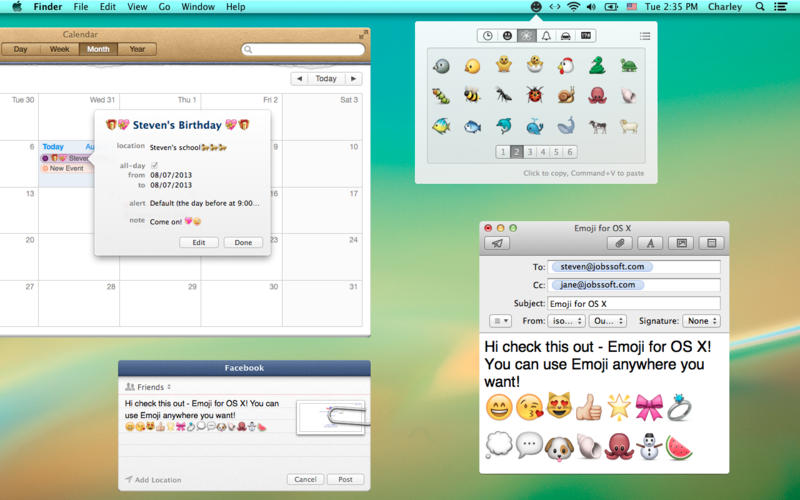Switch to the bell objects emoji category

pos(546,36)
